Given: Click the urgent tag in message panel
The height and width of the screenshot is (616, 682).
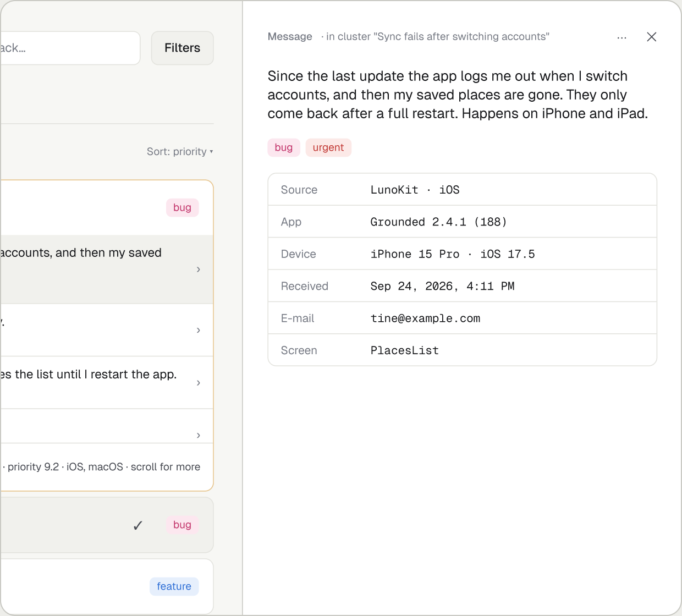Looking at the screenshot, I should click(328, 147).
